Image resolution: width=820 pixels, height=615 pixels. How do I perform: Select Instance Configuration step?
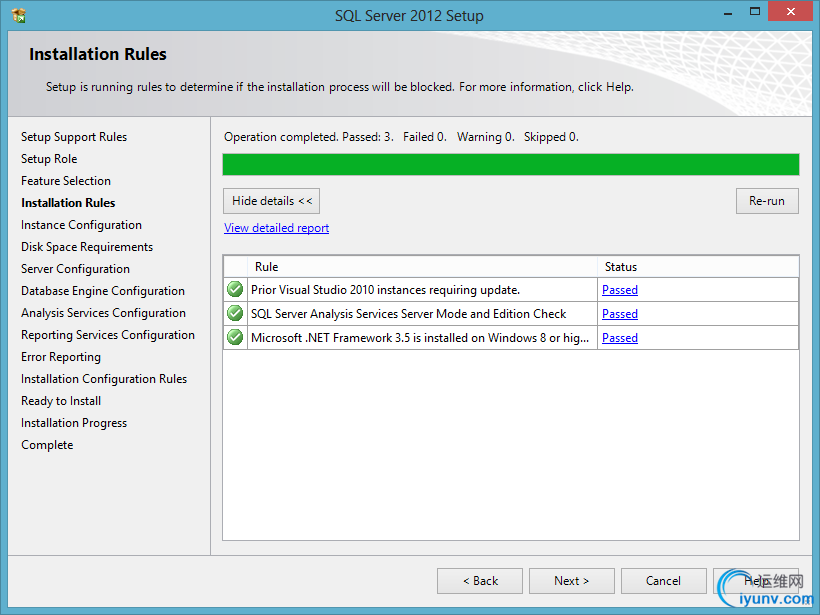click(x=81, y=225)
